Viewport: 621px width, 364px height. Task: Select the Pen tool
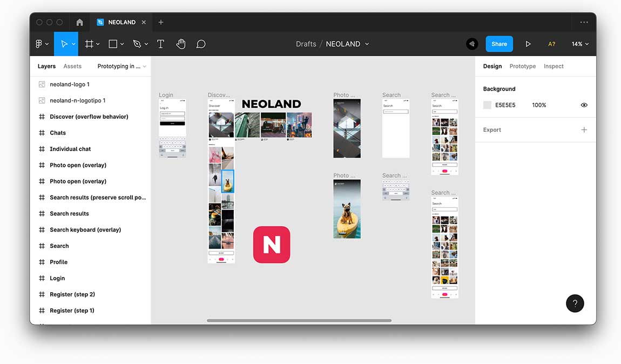click(x=137, y=44)
